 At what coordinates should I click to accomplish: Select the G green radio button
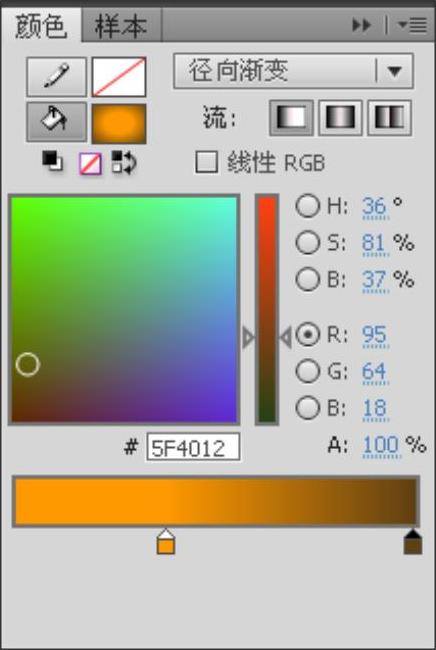(308, 371)
